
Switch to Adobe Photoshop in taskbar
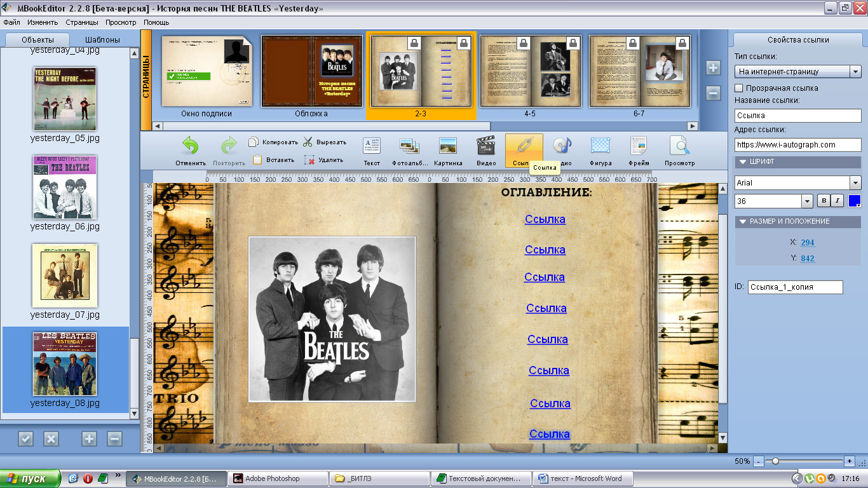pyautogui.click(x=278, y=478)
